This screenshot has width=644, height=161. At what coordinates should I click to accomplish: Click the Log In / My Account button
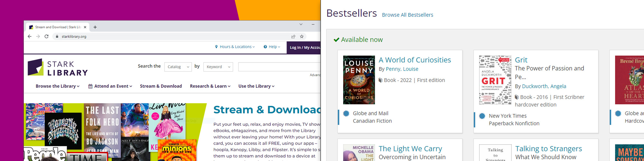pyautogui.click(x=304, y=47)
